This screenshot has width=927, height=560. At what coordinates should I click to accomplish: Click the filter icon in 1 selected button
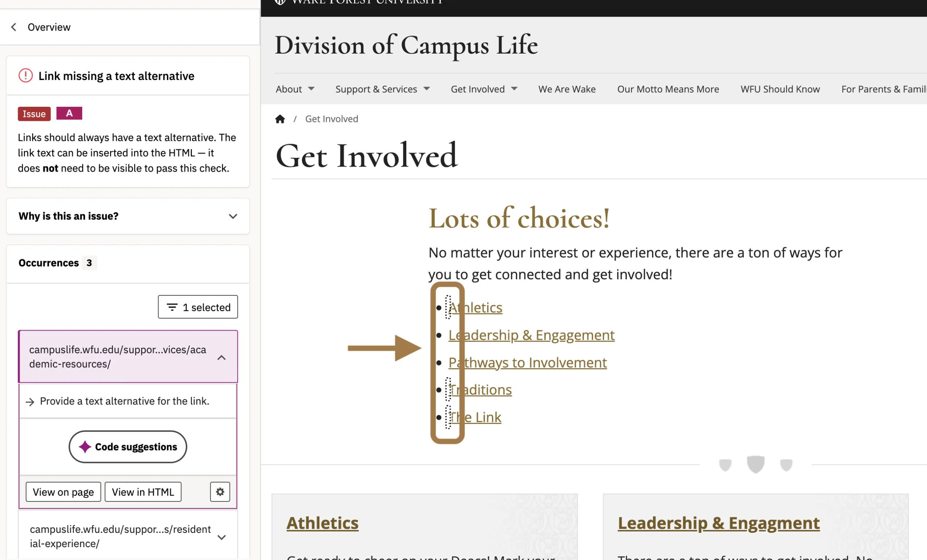point(172,307)
